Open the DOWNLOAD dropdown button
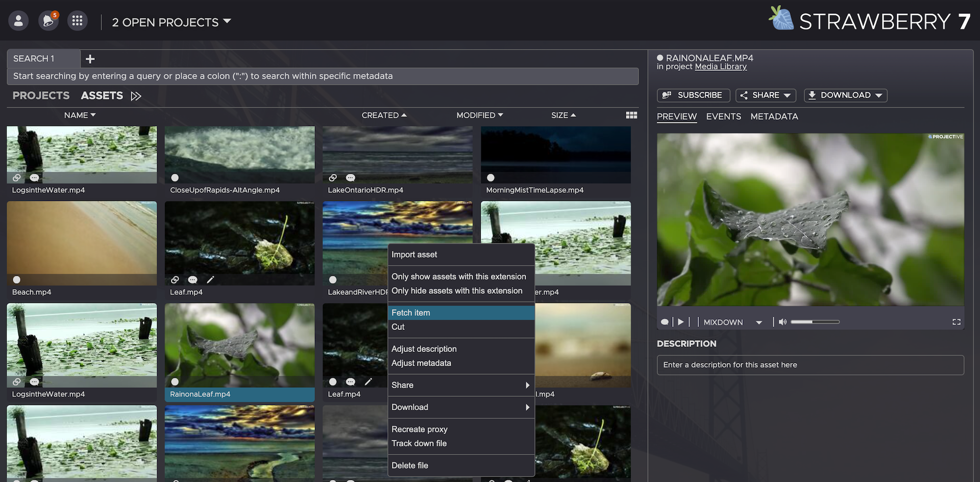 coord(845,95)
